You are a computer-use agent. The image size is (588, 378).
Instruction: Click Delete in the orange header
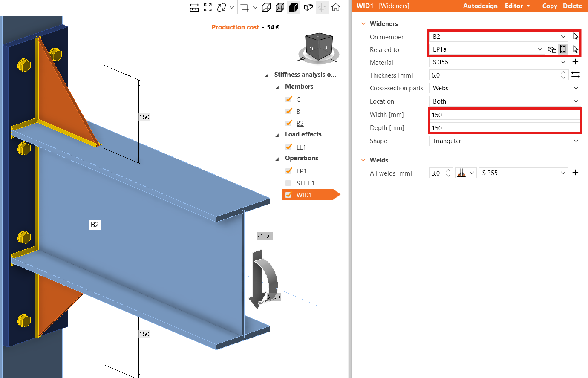(x=572, y=6)
